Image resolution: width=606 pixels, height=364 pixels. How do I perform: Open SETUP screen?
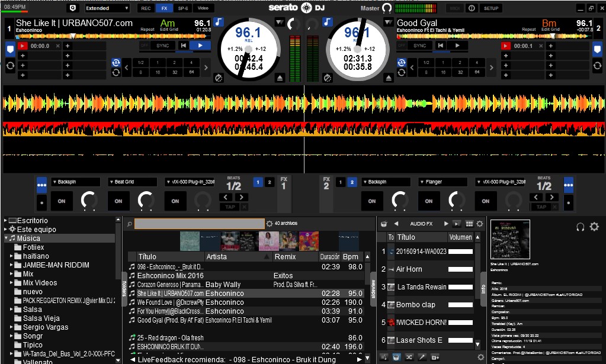pos(491,8)
